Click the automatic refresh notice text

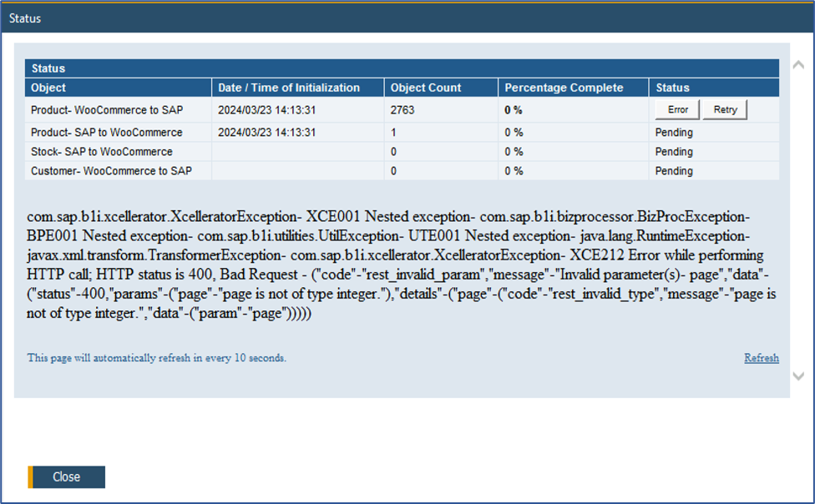point(157,358)
